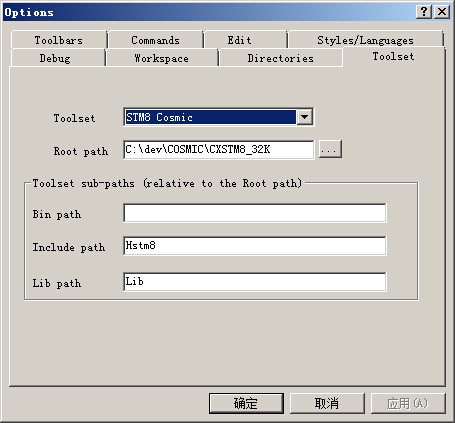Click the empty Bin path field
The width and height of the screenshot is (455, 423).
point(255,213)
